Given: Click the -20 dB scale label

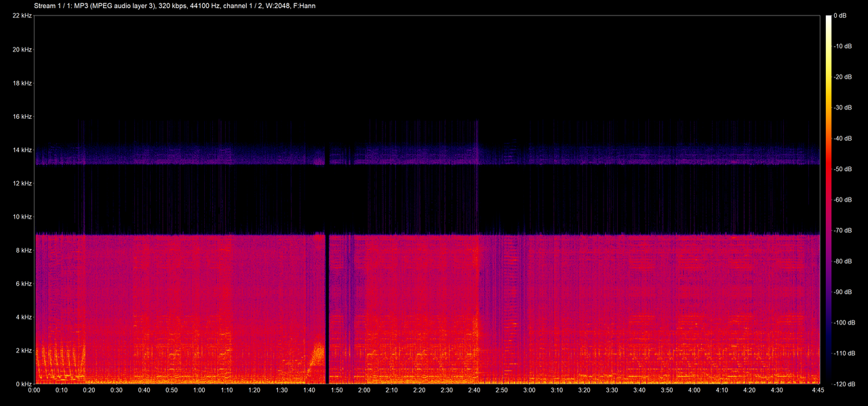Looking at the screenshot, I should (x=844, y=77).
